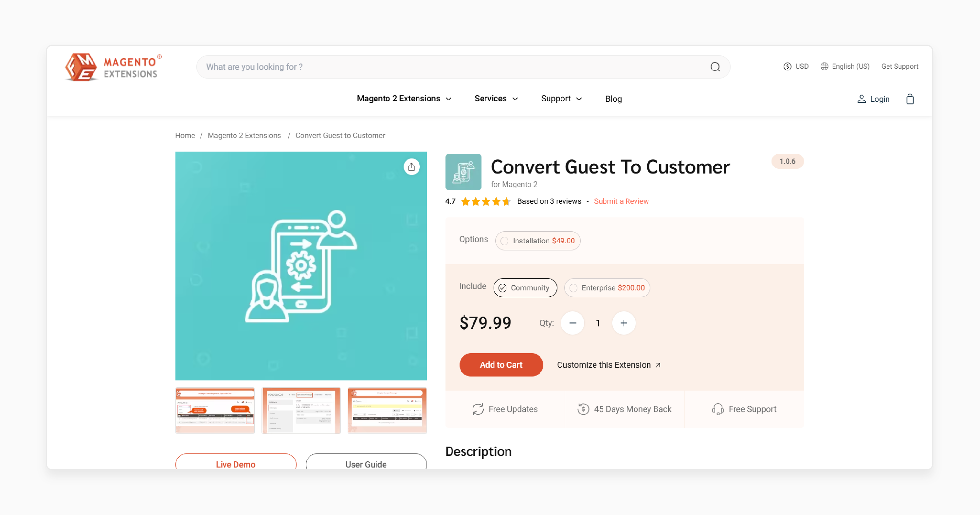980x515 pixels.
Task: Open the third screenshot thumbnail
Action: (387, 411)
